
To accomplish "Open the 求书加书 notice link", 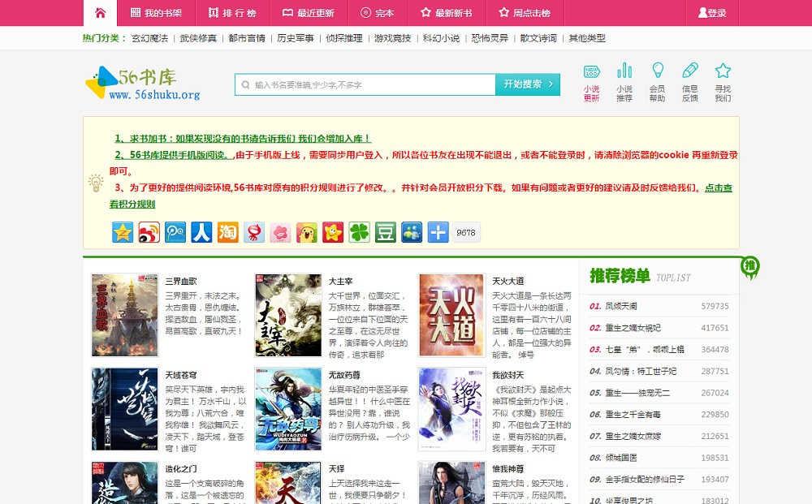I will point(243,139).
